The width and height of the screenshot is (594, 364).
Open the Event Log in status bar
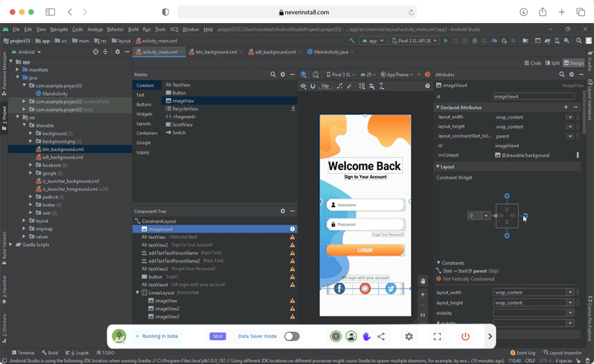525,352
